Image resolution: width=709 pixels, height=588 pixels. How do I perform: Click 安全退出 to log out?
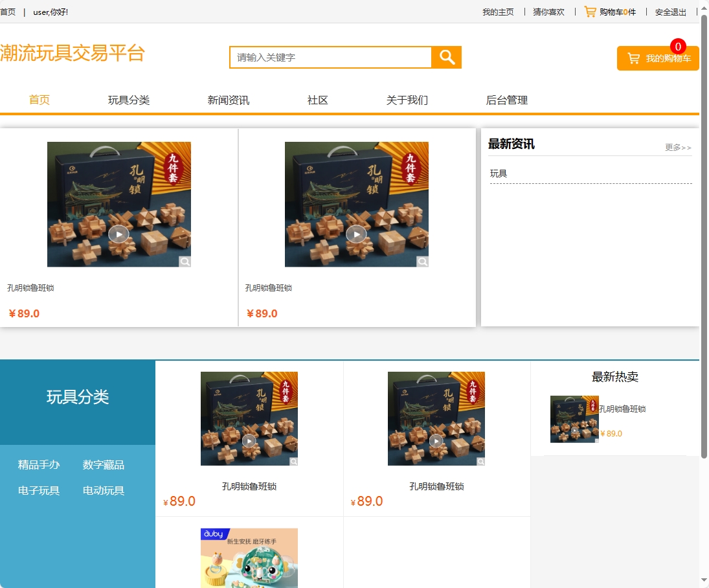670,11
